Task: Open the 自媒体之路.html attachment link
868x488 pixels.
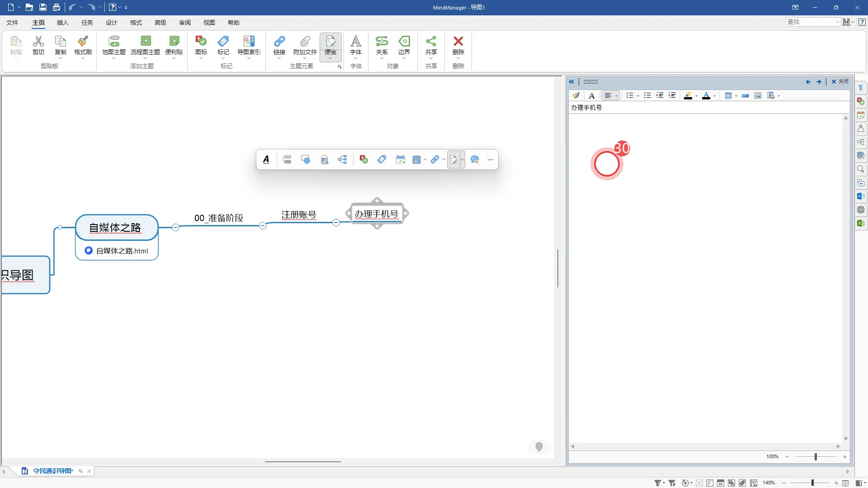Action: [122, 251]
